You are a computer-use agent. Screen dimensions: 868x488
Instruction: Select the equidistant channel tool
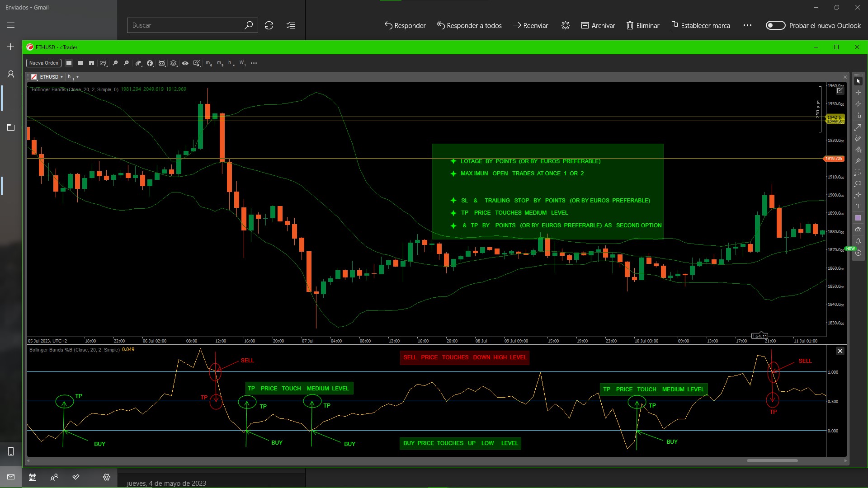click(858, 150)
